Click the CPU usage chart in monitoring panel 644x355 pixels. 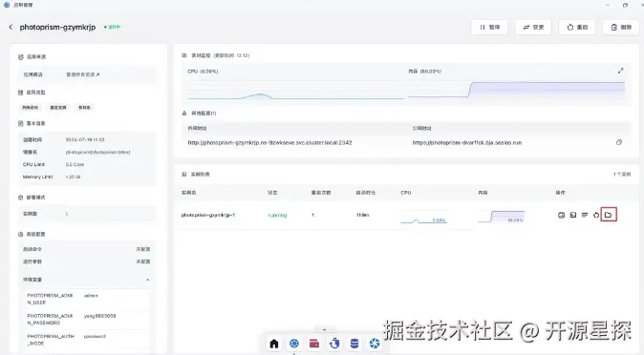[295, 91]
